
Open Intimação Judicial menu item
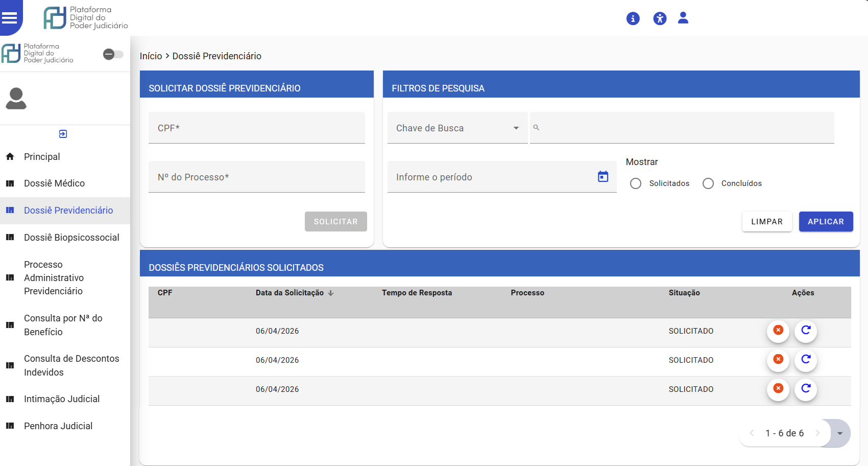tap(65, 399)
